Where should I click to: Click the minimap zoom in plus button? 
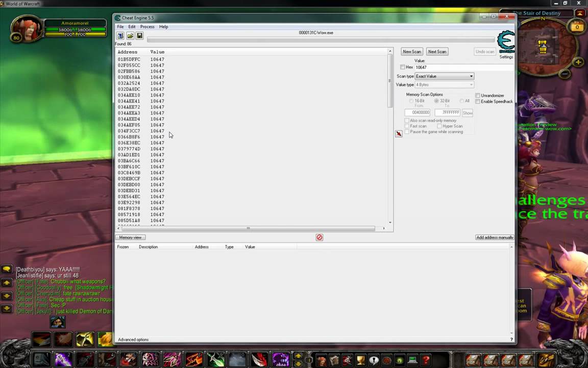pyautogui.click(x=578, y=62)
